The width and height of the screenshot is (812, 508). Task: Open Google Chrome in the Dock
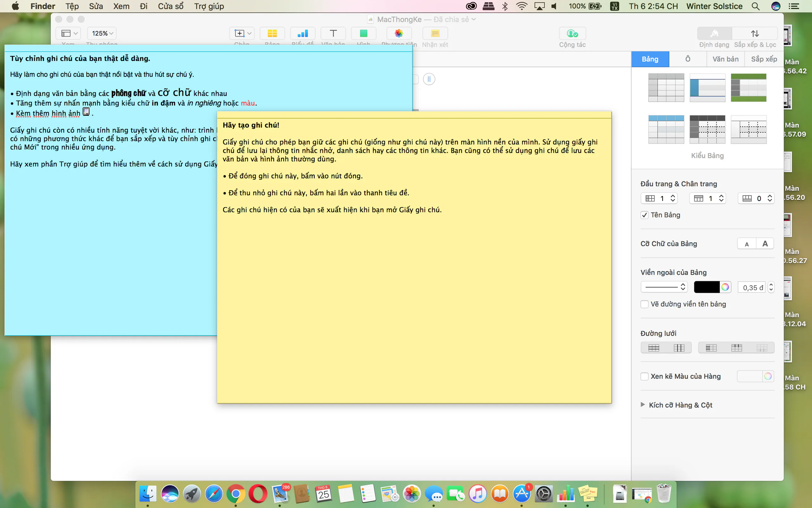coord(236,493)
